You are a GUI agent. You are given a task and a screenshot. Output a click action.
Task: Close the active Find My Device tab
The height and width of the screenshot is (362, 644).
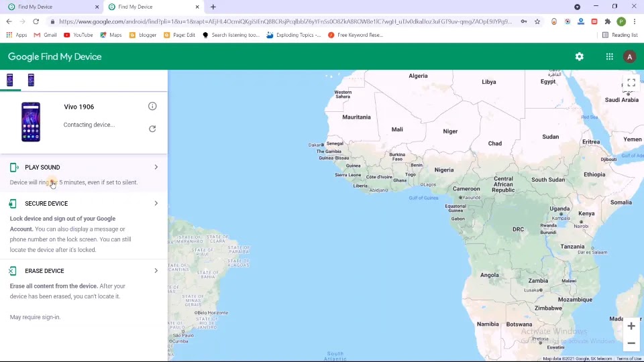(197, 7)
